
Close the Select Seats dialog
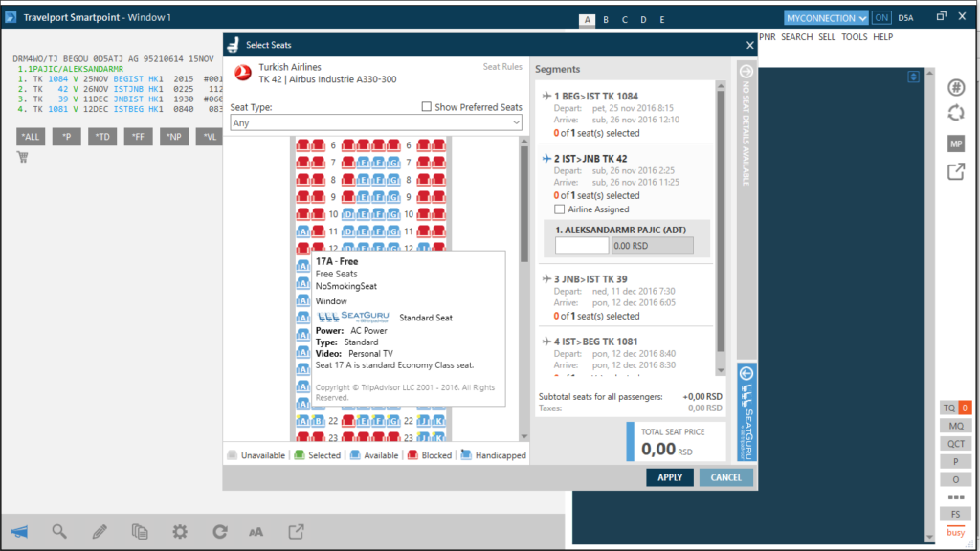tap(750, 45)
